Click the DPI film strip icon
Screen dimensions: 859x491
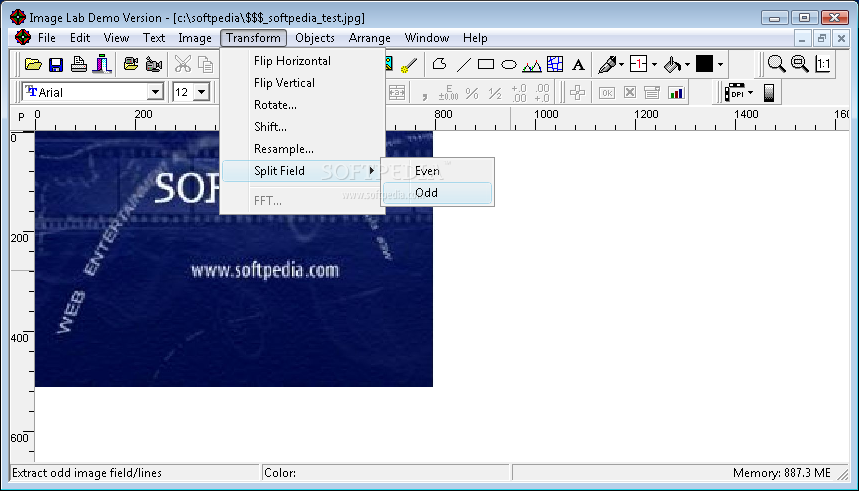pos(735,93)
